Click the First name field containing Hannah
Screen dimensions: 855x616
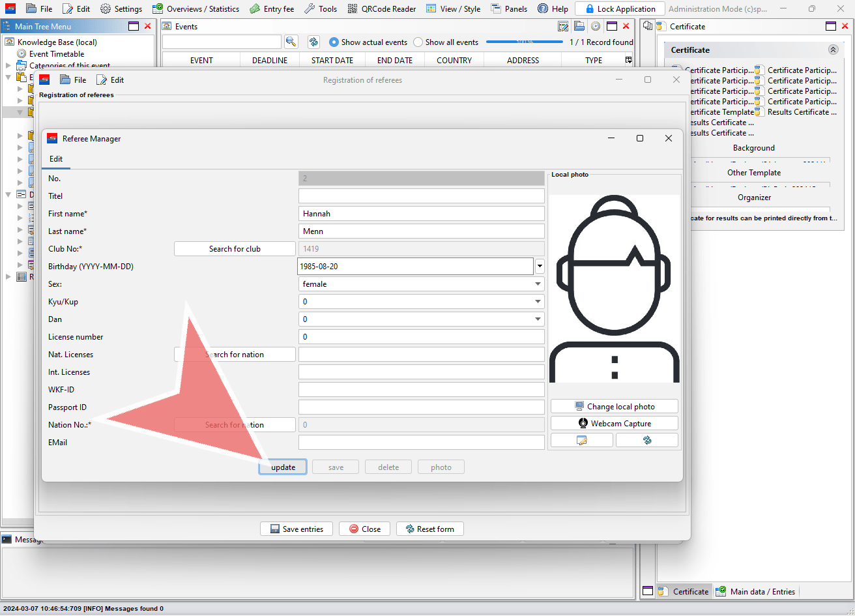(x=421, y=213)
